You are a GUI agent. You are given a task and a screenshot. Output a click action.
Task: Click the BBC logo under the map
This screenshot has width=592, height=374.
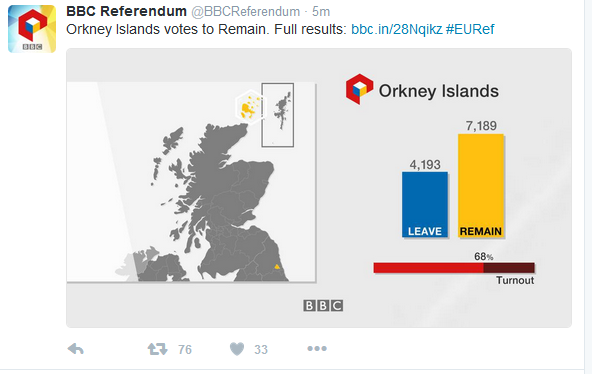pos(323,305)
